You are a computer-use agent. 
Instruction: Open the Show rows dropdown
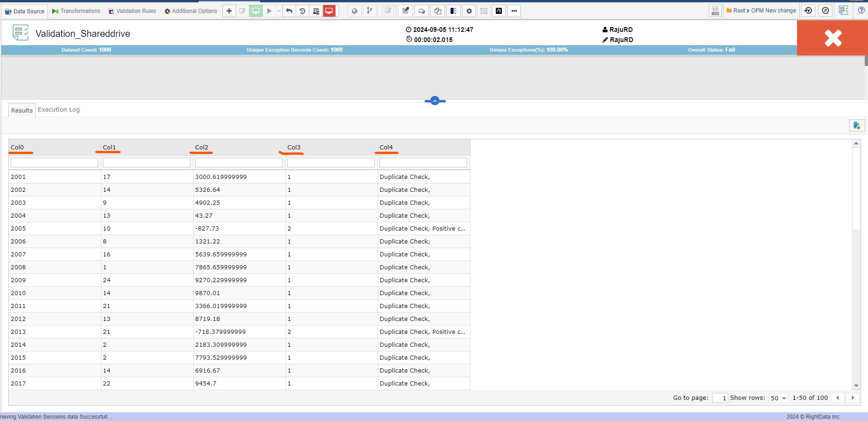(779, 398)
